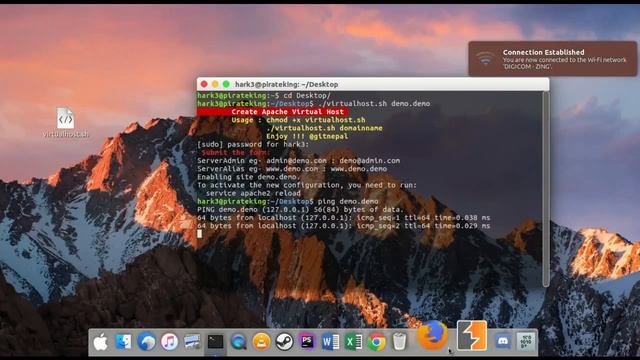The image size is (640, 360).
Task: Click the terminal vertical scrollbar
Action: click(x=546, y=189)
